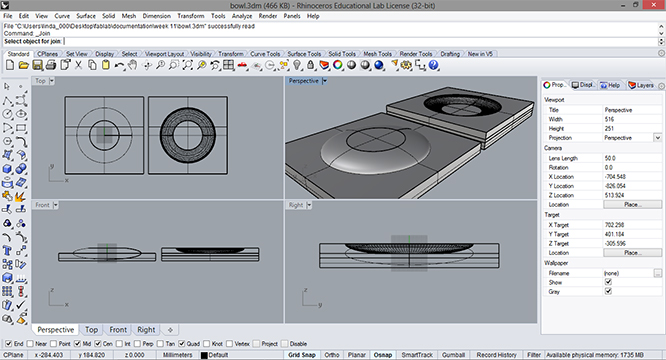666x360 pixels.
Task: Enable Near osnap checkbox
Action: pyautogui.click(x=30, y=343)
